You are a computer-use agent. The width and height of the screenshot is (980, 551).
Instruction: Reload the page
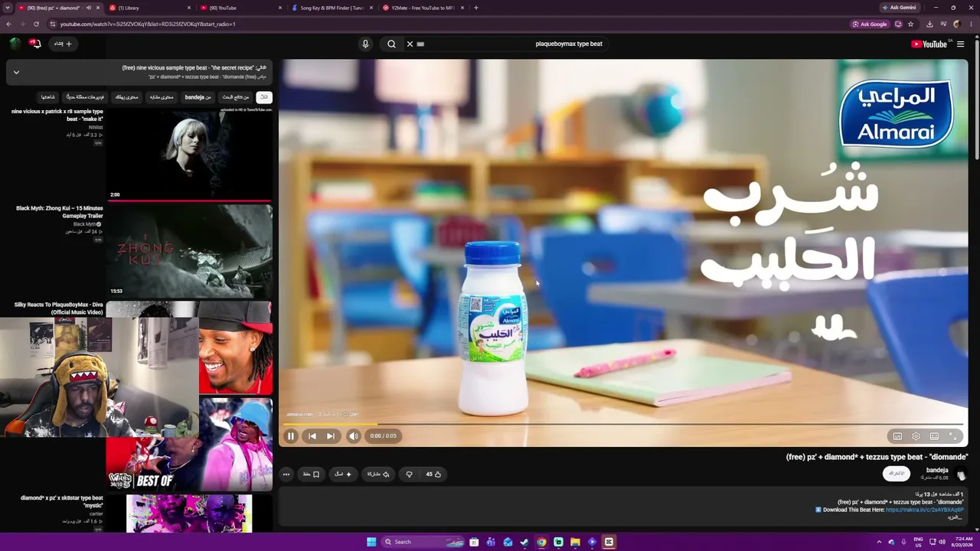pyautogui.click(x=36, y=24)
